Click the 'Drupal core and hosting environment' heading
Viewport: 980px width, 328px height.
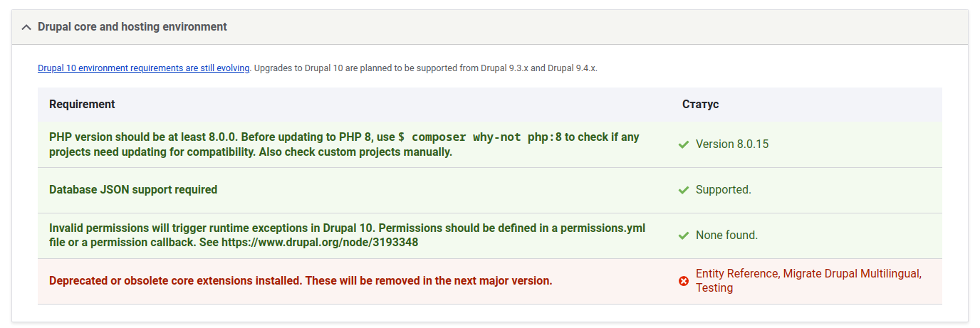(132, 27)
